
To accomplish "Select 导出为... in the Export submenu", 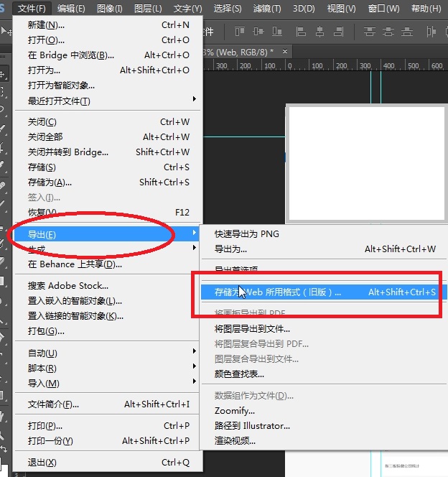I will (324, 249).
